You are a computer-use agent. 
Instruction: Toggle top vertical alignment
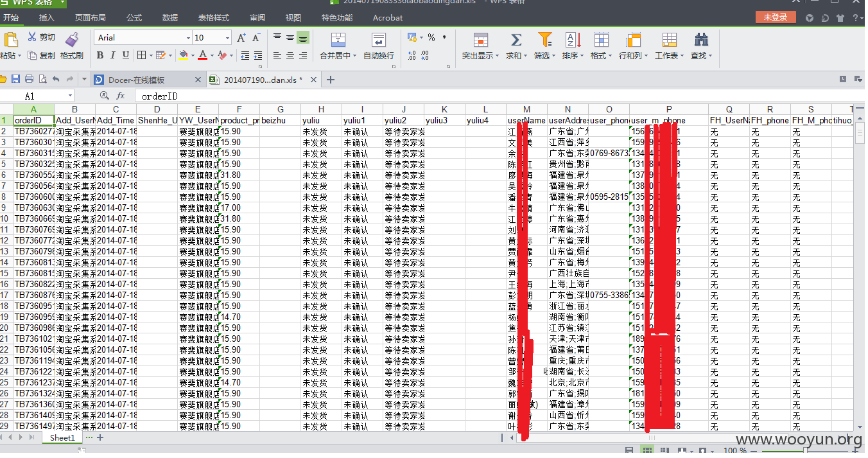pos(277,37)
